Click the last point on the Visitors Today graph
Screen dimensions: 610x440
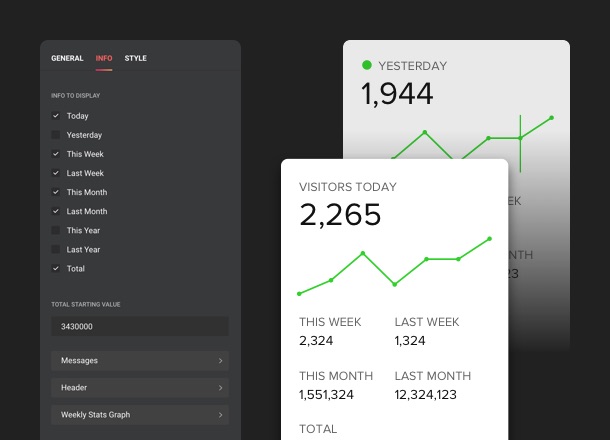click(490, 239)
